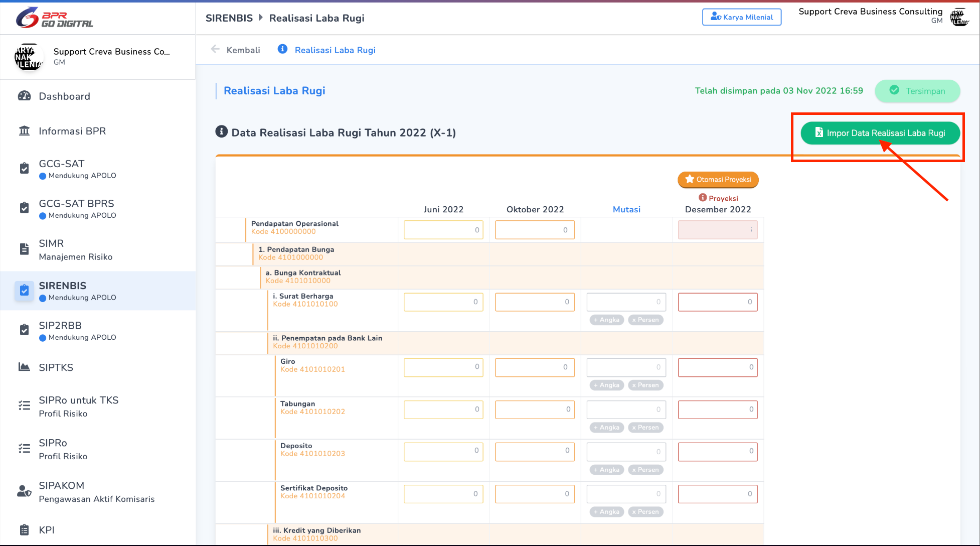Screen dimensions: 980x546
Task: Click the Dashboard gauge icon
Action: [24, 96]
